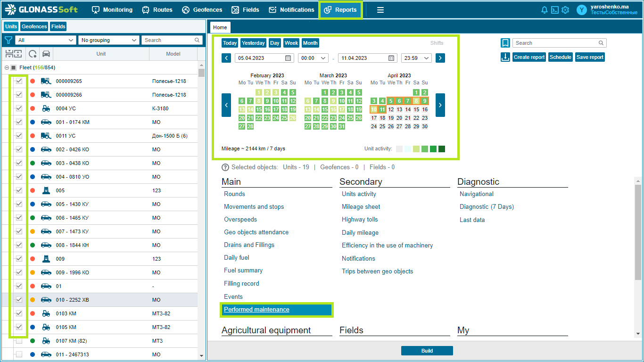Open the Performed maintenance report link

[x=256, y=310]
